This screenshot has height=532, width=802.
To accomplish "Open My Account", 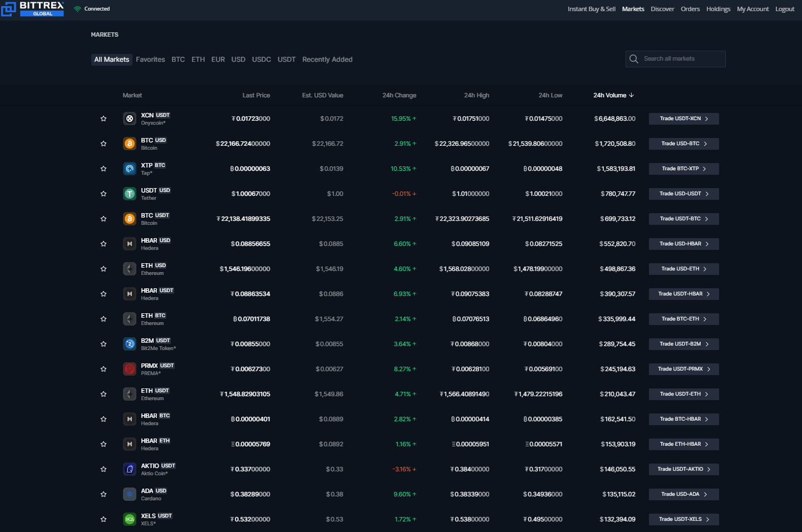I will (x=752, y=9).
